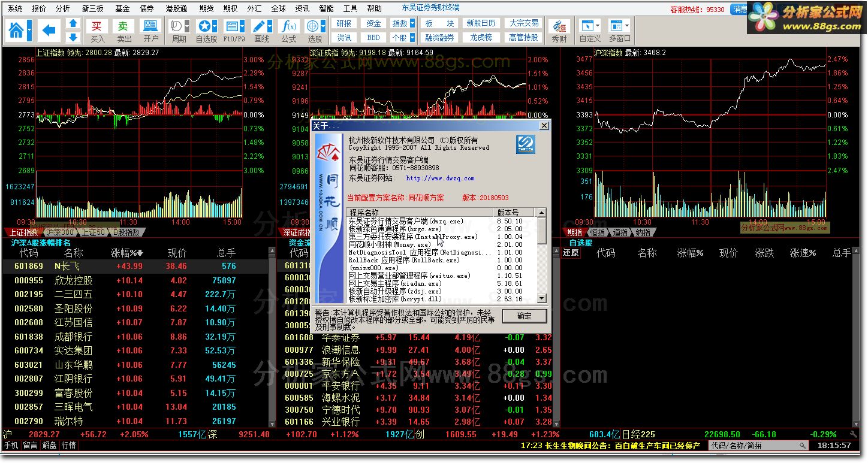Click the blue back arrow
Screen dimensions: 868x463
[49, 30]
